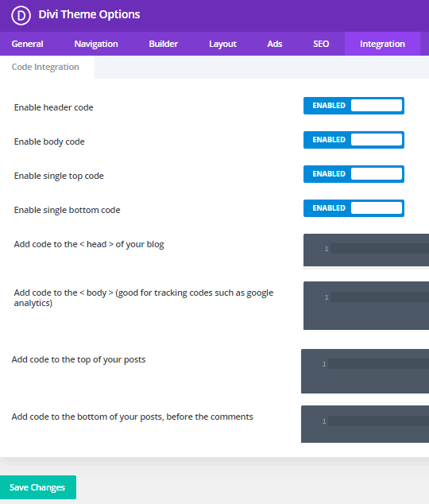Open the General tab

tap(27, 44)
